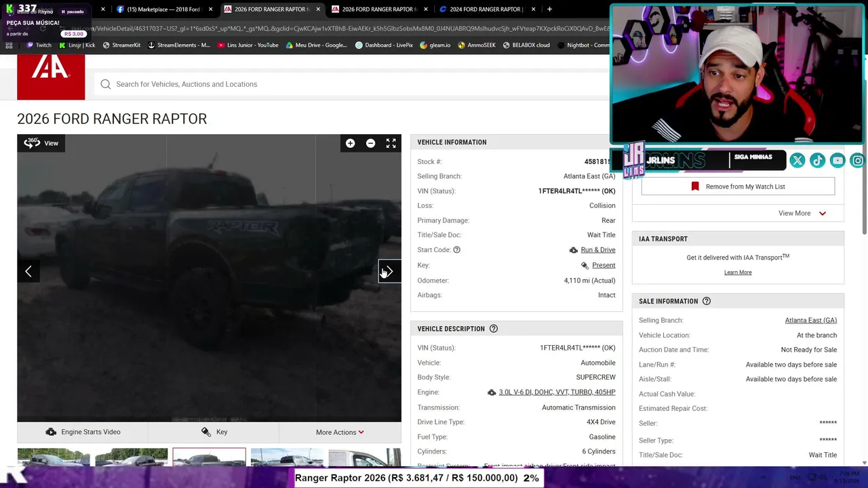Open a new browser tab
Image resolution: width=868 pixels, height=488 pixels.
pyautogui.click(x=549, y=9)
